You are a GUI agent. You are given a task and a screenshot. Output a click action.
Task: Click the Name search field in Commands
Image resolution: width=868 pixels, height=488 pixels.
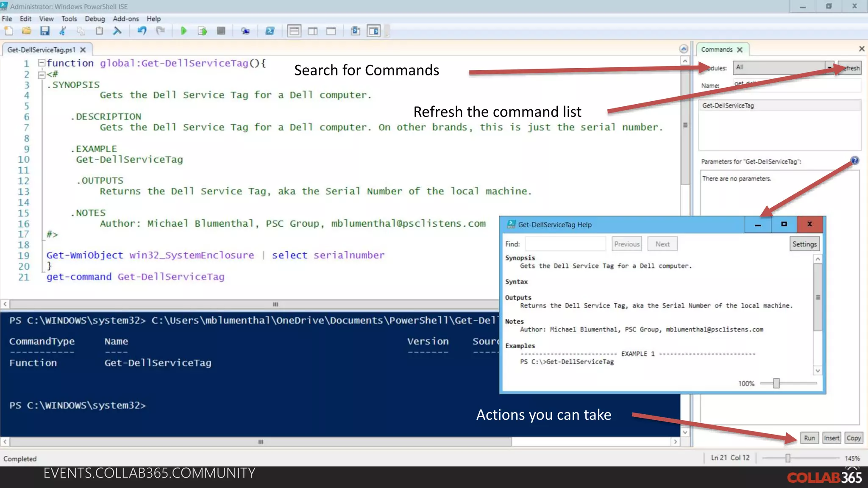coord(797,85)
